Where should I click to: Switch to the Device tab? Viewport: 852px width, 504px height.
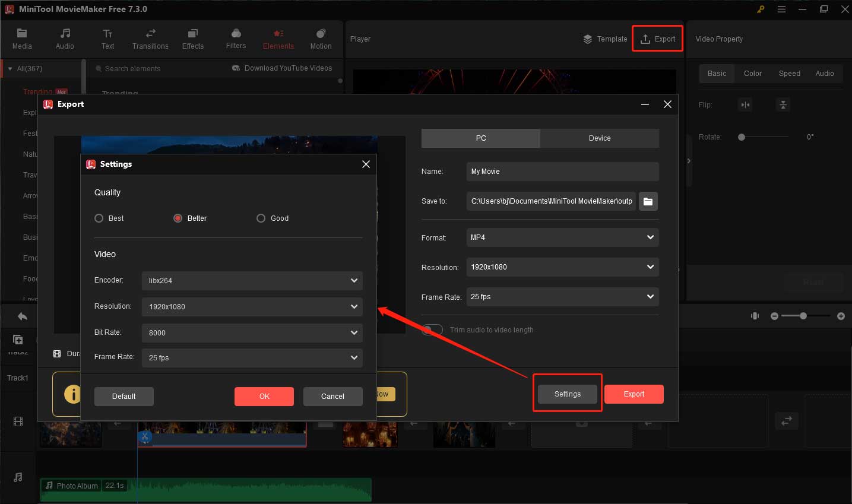point(600,138)
